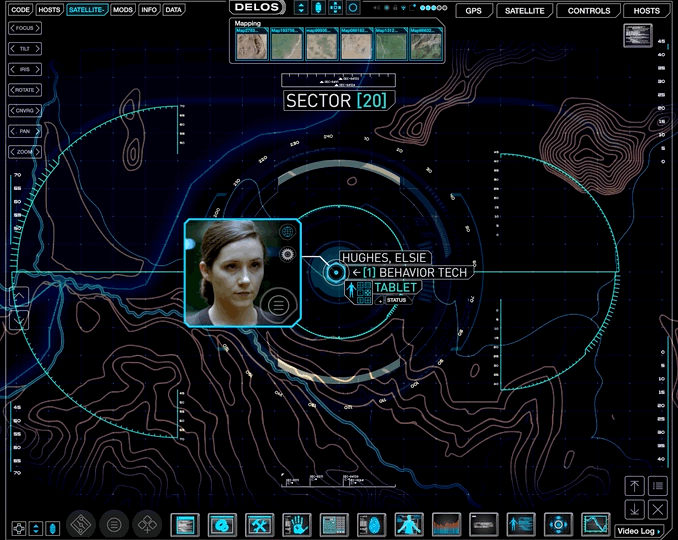Switch to the INFO tab
The height and width of the screenshot is (540, 678).
[x=149, y=10]
